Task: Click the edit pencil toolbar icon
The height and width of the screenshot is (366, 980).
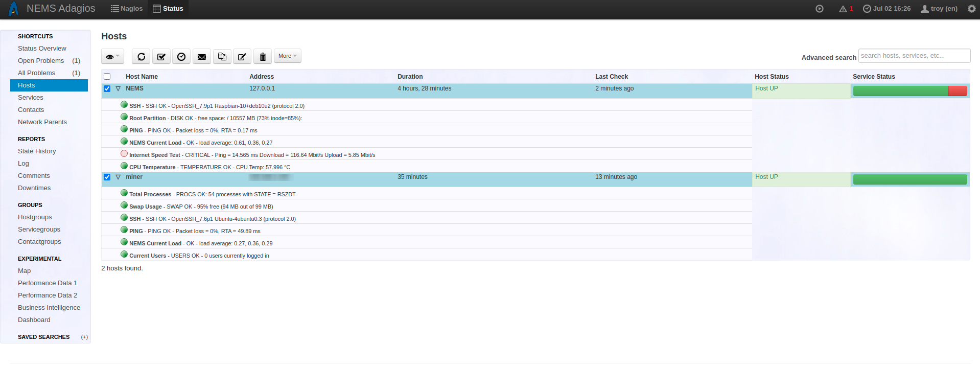Action: [x=242, y=56]
